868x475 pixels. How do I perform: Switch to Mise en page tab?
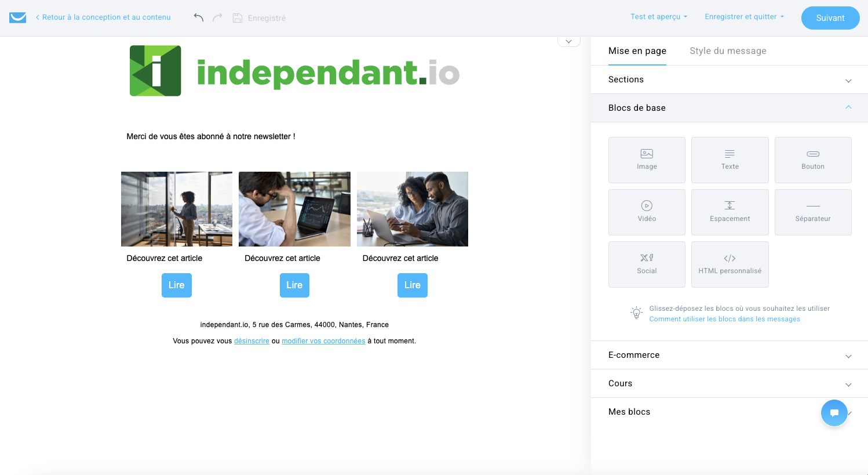(x=637, y=51)
